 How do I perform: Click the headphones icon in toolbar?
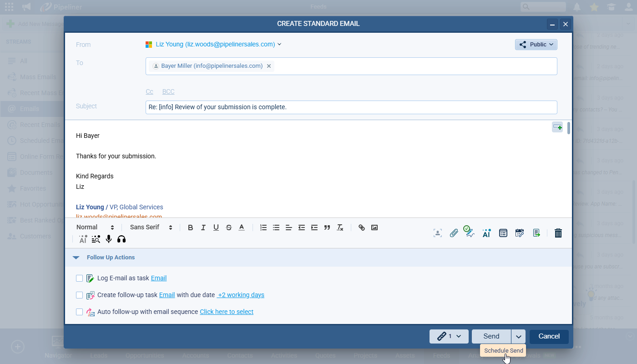[x=121, y=239]
